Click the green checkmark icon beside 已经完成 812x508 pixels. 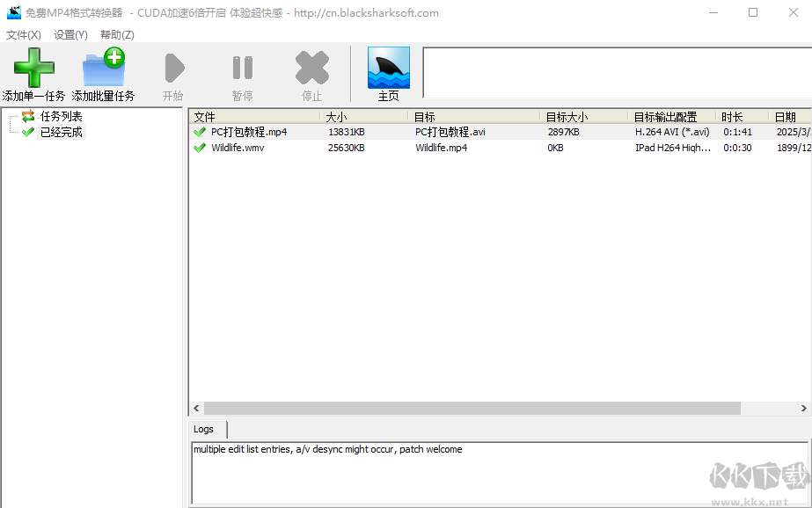pos(28,132)
